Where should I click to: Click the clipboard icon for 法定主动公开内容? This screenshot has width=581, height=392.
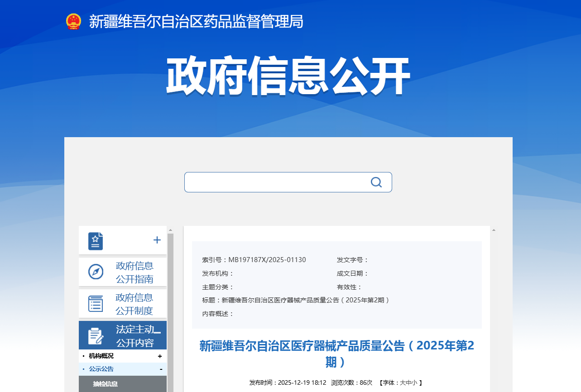click(x=96, y=336)
